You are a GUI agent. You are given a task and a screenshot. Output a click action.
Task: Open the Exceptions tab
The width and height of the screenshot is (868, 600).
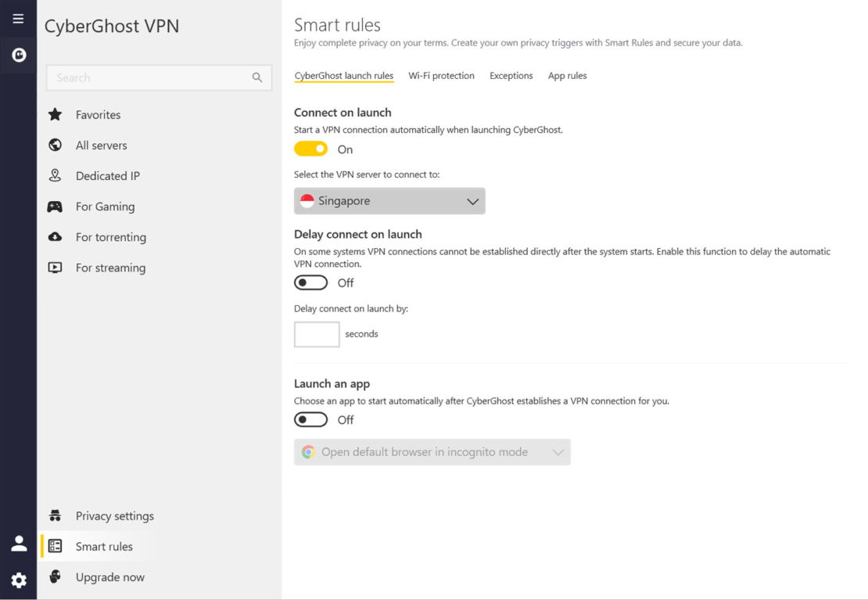(511, 75)
